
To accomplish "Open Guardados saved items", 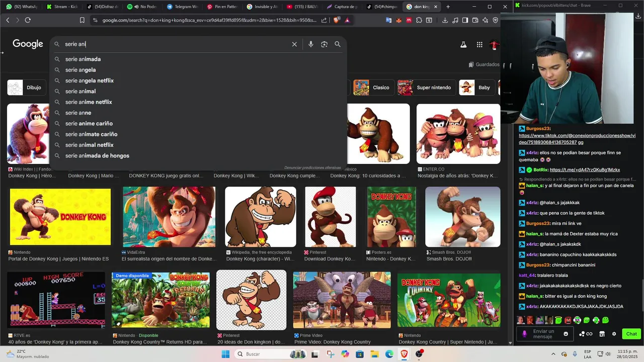I will 484,64.
